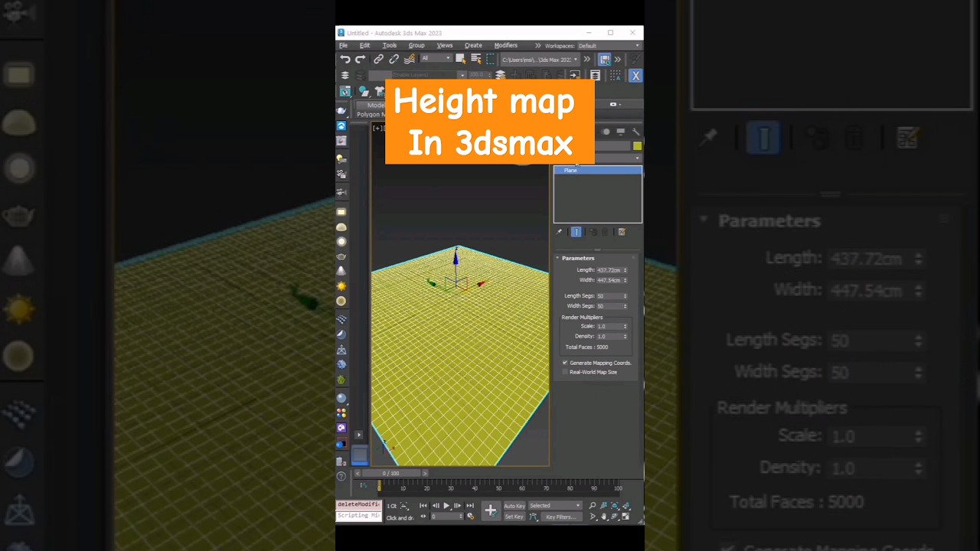This screenshot has height=551, width=980.
Task: Play the animation
Action: (x=446, y=506)
